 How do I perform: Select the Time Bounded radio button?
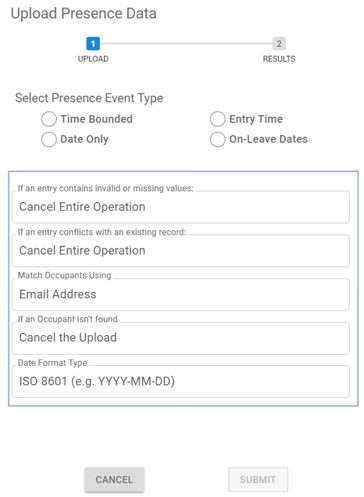(x=49, y=119)
